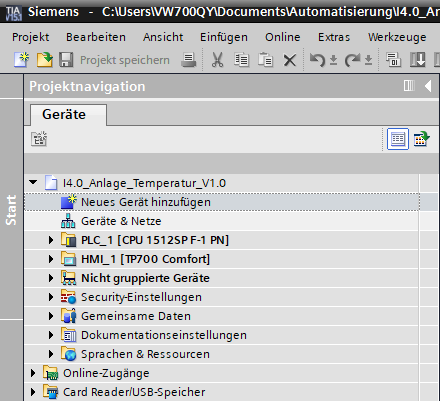Click the delete X icon

tap(290, 60)
